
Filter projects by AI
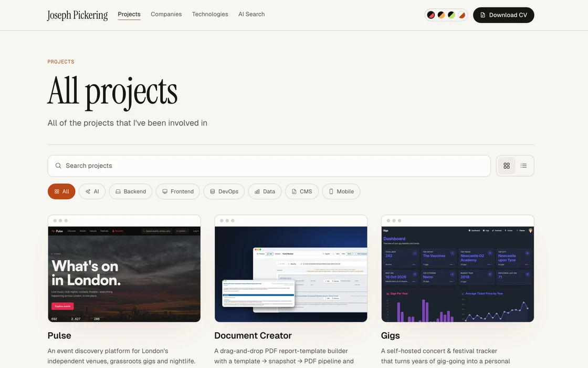pos(92,191)
